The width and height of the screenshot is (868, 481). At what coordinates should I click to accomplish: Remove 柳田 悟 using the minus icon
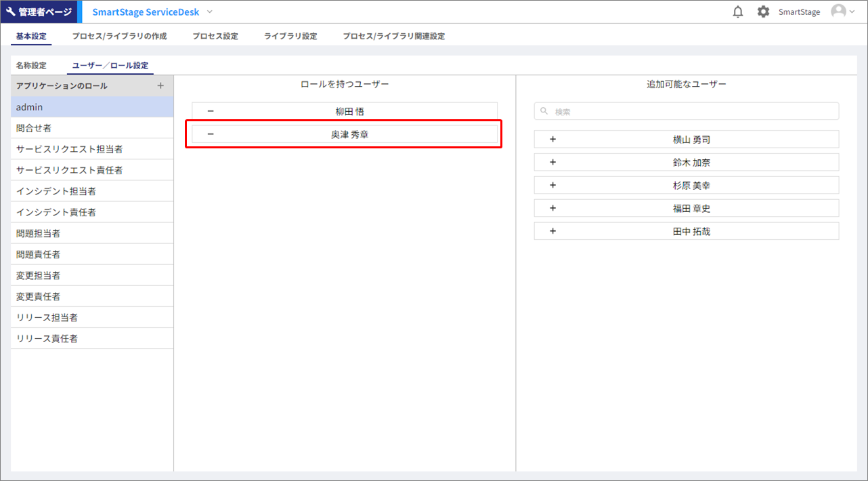[x=211, y=112]
